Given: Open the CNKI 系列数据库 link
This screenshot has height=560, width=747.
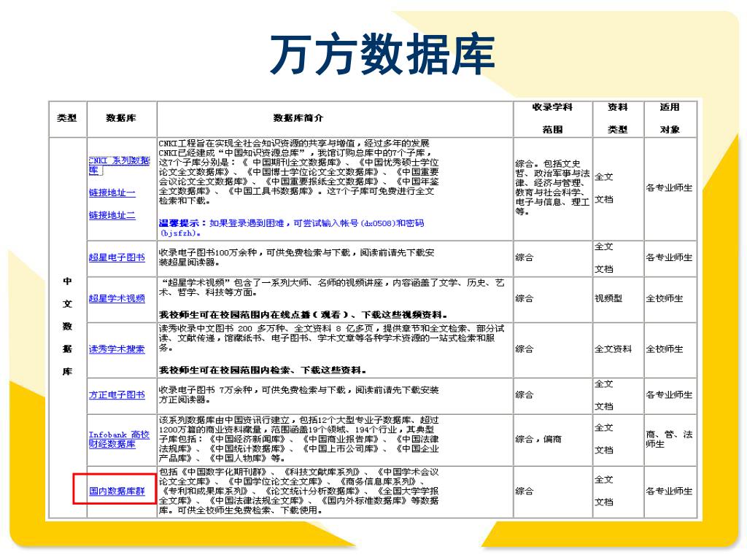Looking at the screenshot, I should coord(119,166).
